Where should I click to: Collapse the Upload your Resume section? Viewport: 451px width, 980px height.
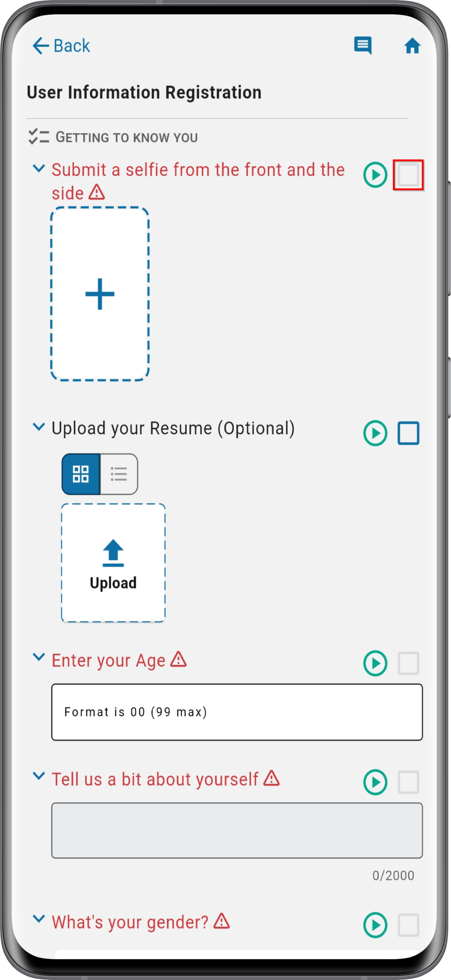(x=39, y=426)
